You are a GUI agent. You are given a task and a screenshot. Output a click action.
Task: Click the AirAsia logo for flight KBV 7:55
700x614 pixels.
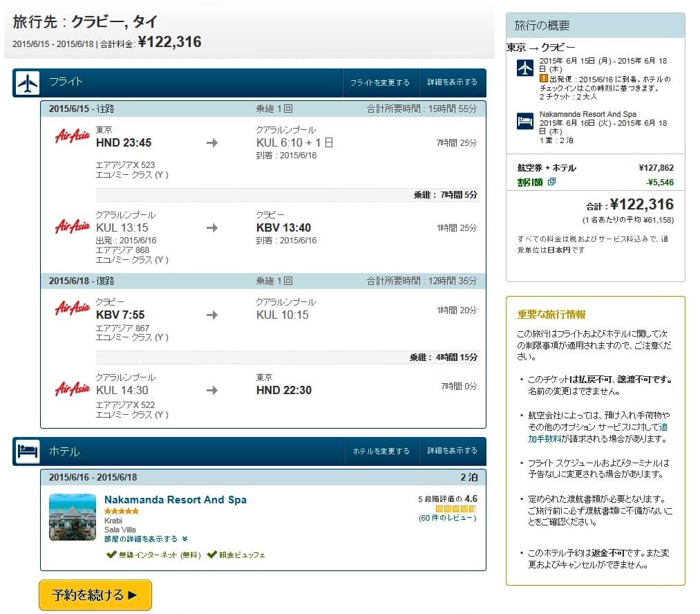click(73, 308)
